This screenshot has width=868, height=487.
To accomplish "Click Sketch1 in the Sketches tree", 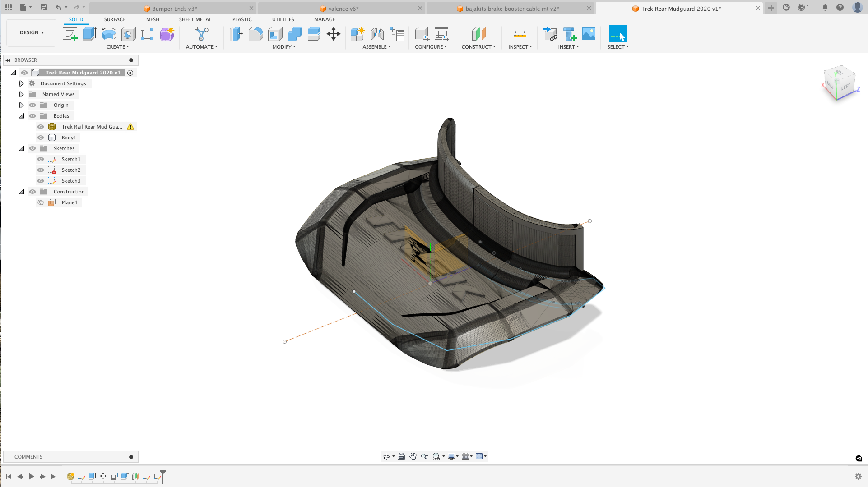I will tap(71, 159).
